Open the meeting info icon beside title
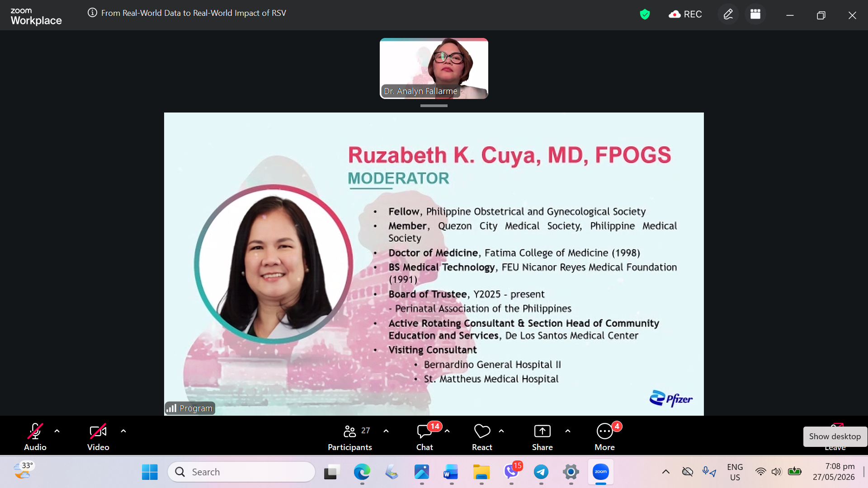868x488 pixels. (92, 13)
